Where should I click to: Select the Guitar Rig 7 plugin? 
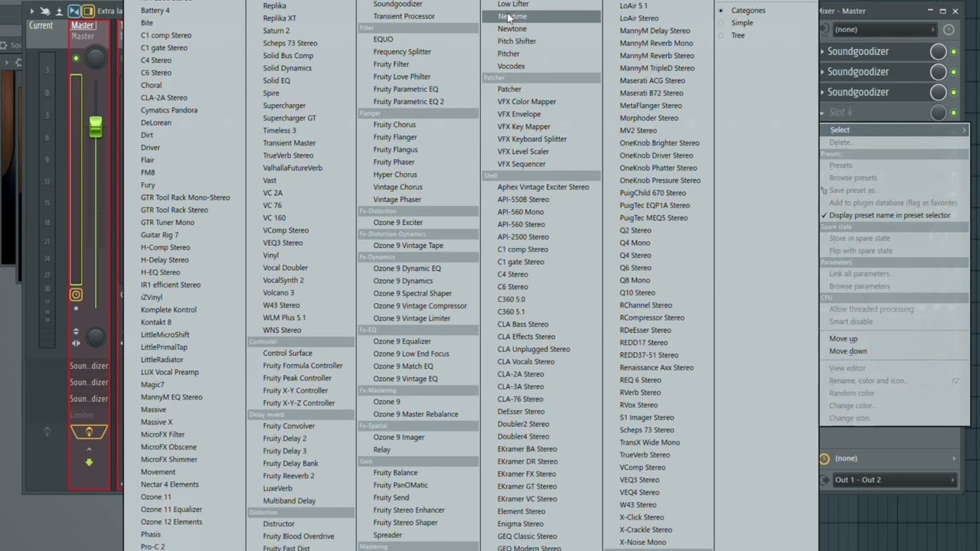click(x=159, y=235)
